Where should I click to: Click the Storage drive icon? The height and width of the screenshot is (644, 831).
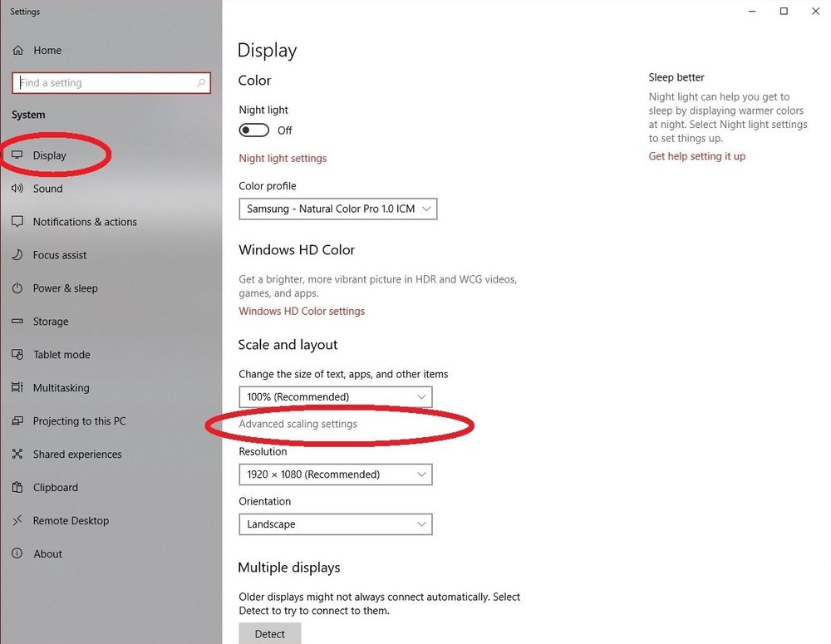click(x=17, y=322)
